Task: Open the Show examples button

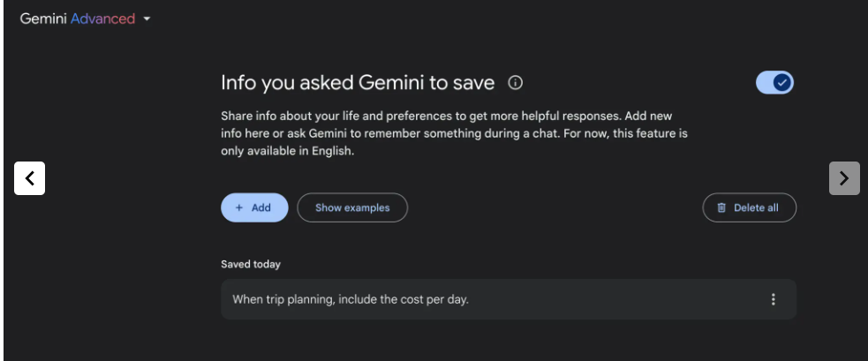Action: [352, 207]
